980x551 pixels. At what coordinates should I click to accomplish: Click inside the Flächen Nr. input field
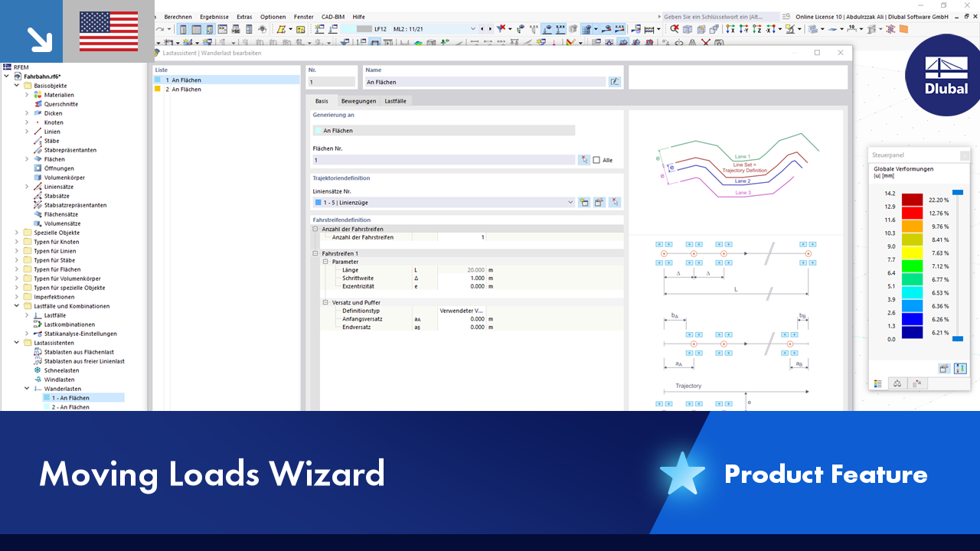click(444, 159)
